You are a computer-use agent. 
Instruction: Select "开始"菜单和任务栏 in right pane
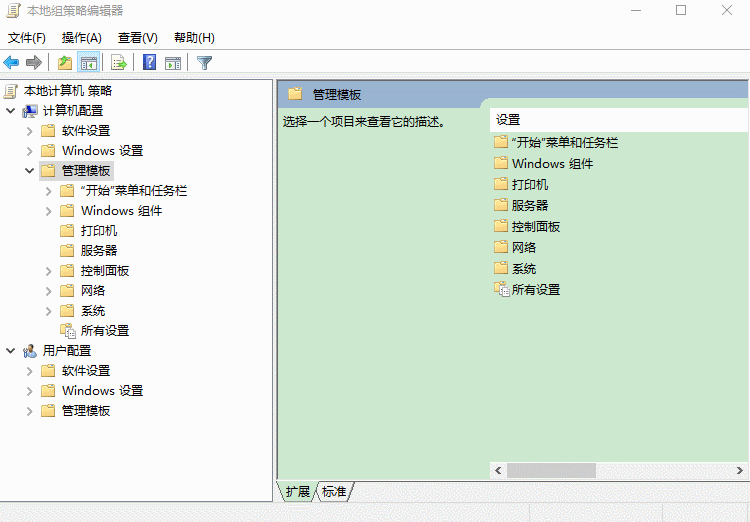click(x=565, y=142)
